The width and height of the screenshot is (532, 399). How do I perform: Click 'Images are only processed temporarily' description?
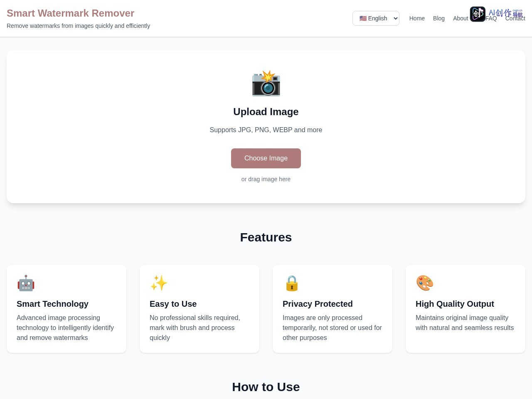[332, 328]
